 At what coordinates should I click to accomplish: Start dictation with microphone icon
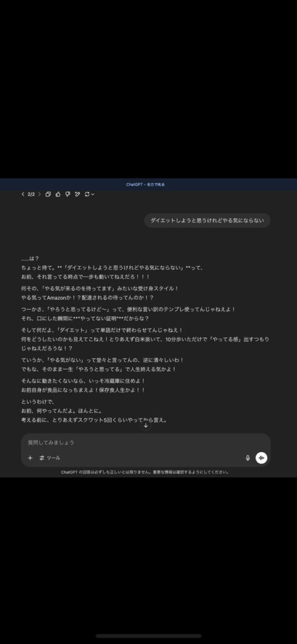coord(248,458)
